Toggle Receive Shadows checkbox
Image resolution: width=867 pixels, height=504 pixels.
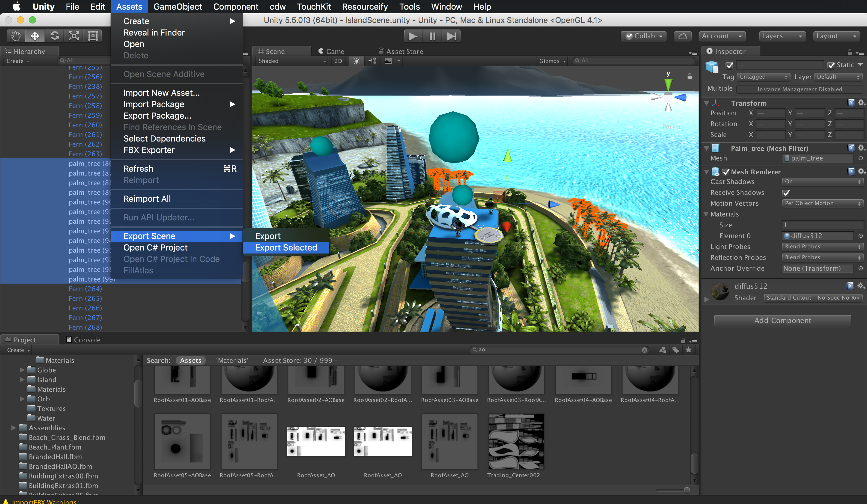click(786, 193)
